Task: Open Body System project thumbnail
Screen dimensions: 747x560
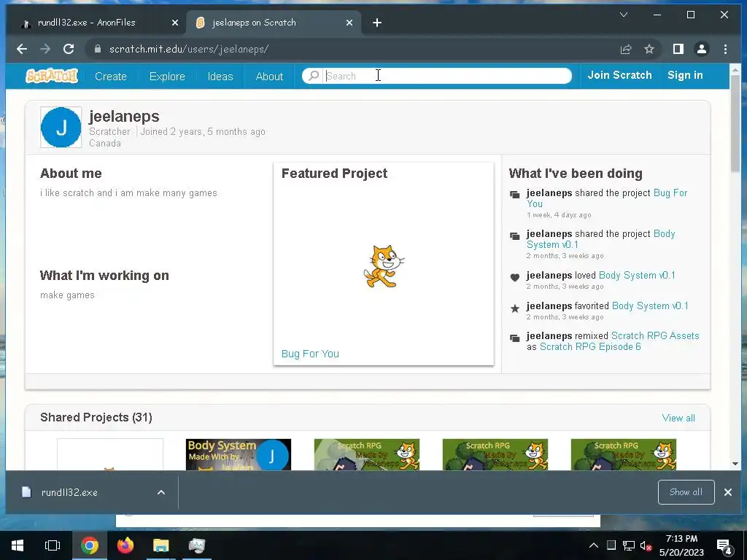Action: click(x=239, y=455)
